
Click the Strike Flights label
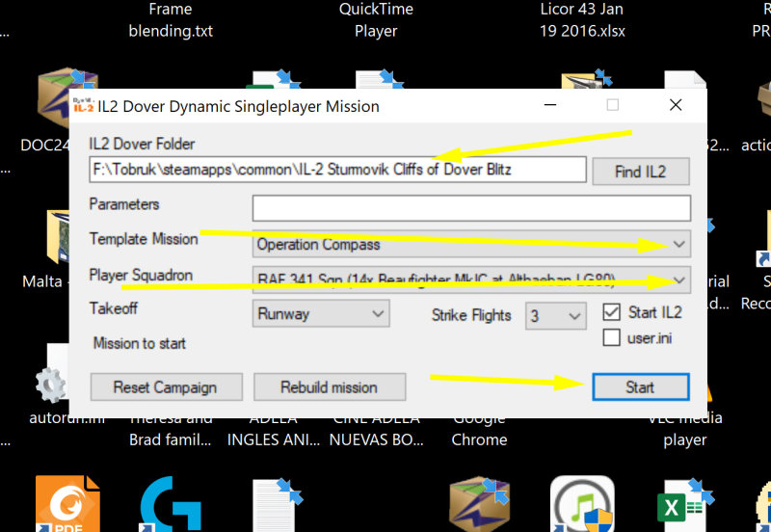471,315
